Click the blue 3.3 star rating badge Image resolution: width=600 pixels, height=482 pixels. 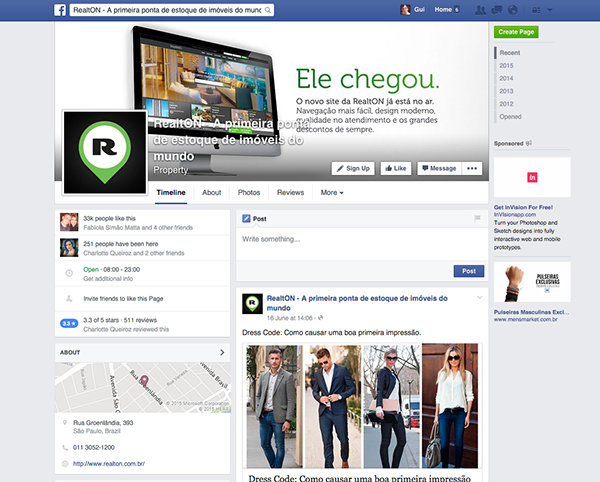69,324
